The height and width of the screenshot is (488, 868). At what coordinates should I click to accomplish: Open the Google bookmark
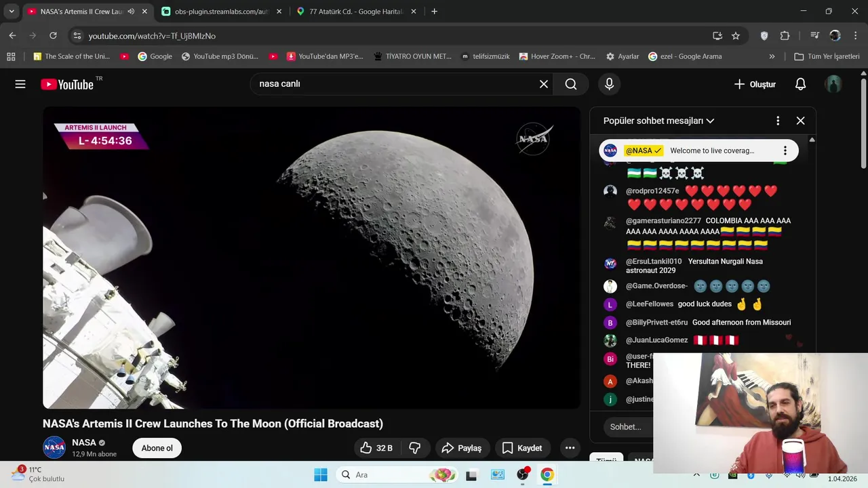point(155,56)
